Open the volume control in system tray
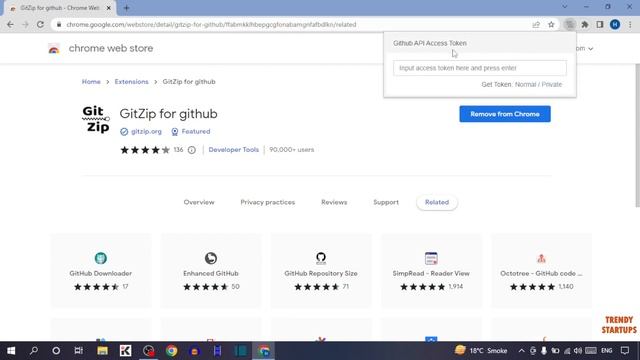The image size is (640, 360). click(577, 351)
